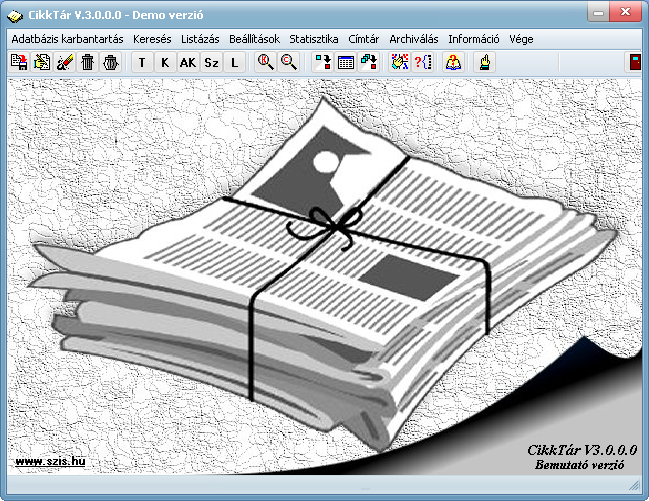
Task: Click the hand over colored grid icon
Action: pyautogui.click(x=400, y=63)
